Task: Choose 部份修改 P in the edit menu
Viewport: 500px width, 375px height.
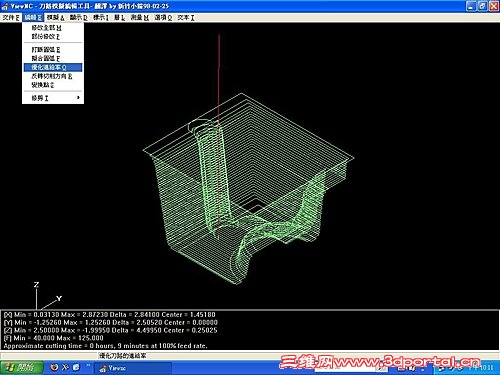Action: (x=53, y=37)
